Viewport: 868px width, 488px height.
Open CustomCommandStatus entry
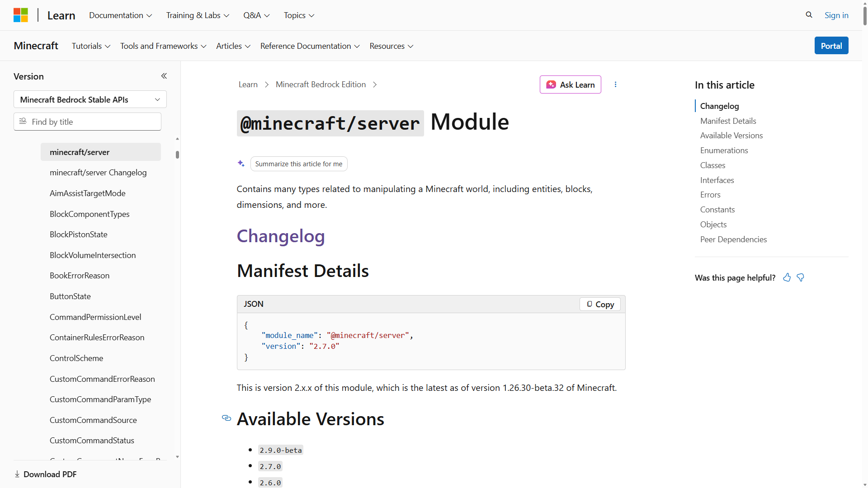click(x=92, y=441)
